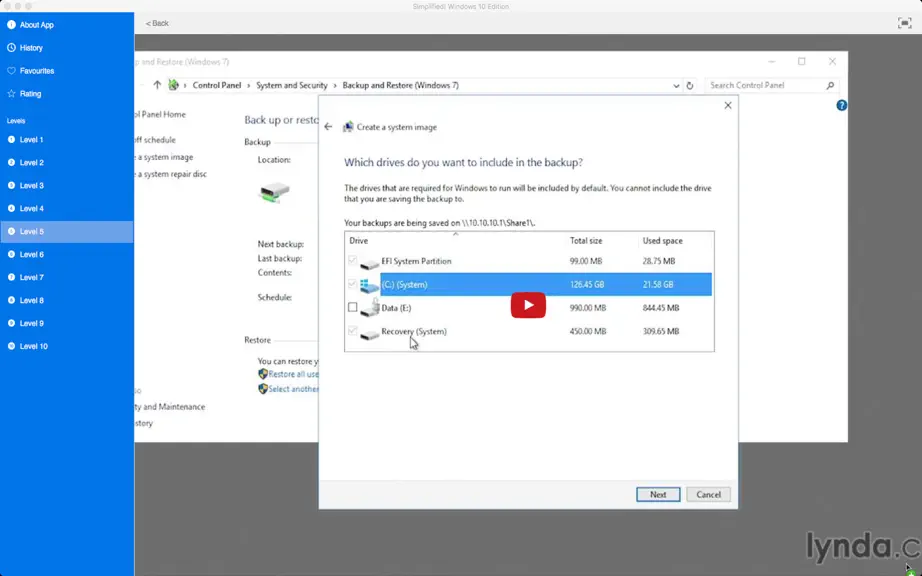Sort by the Used space column header
Image resolution: width=922 pixels, height=576 pixels.
click(663, 240)
